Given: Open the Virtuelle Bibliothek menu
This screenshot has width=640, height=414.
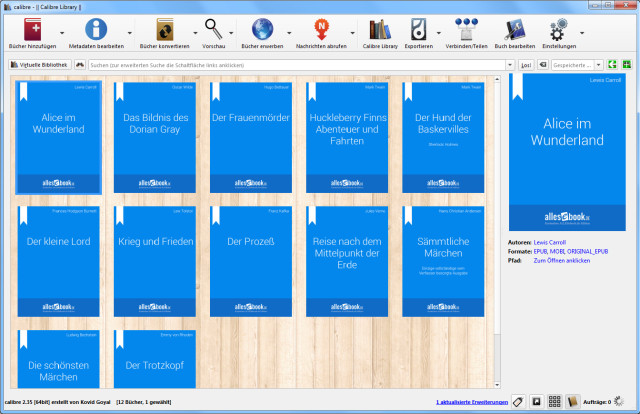Looking at the screenshot, I should point(38,65).
